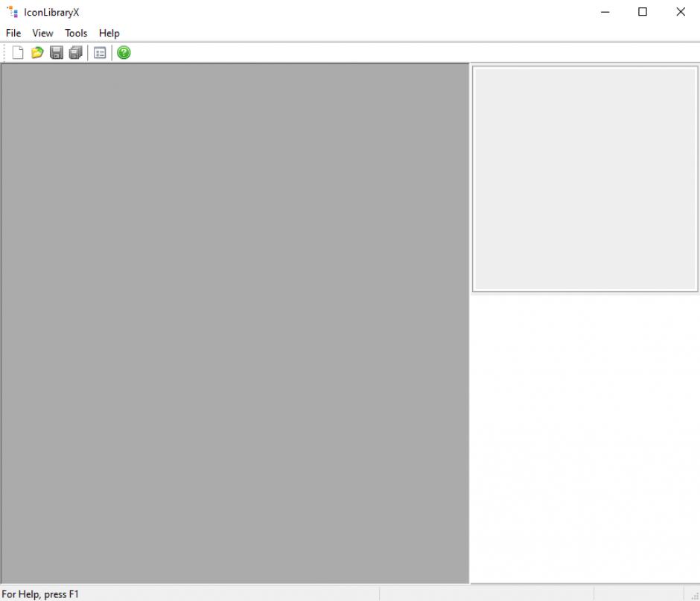Open the View menu

pos(43,33)
